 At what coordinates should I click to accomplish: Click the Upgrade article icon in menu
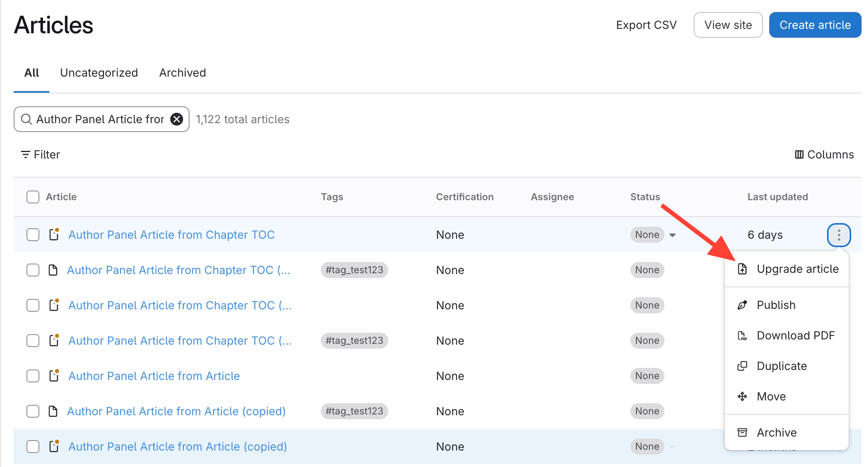(742, 269)
